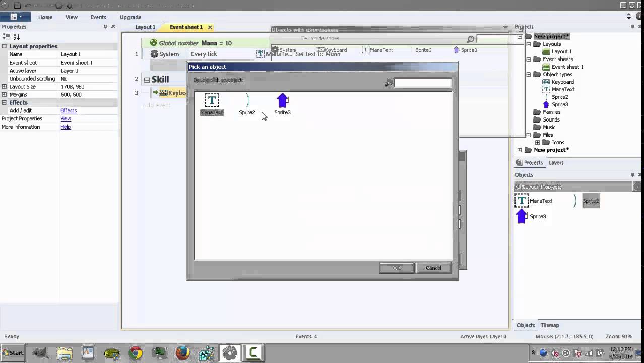Close the Event sheet 1 tab
The image size is (644, 363).
point(210,27)
